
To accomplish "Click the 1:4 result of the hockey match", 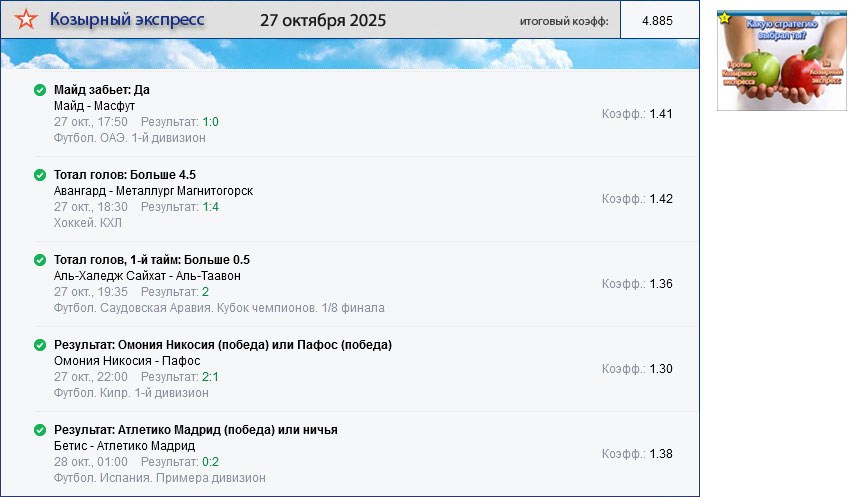I will pyautogui.click(x=210, y=207).
